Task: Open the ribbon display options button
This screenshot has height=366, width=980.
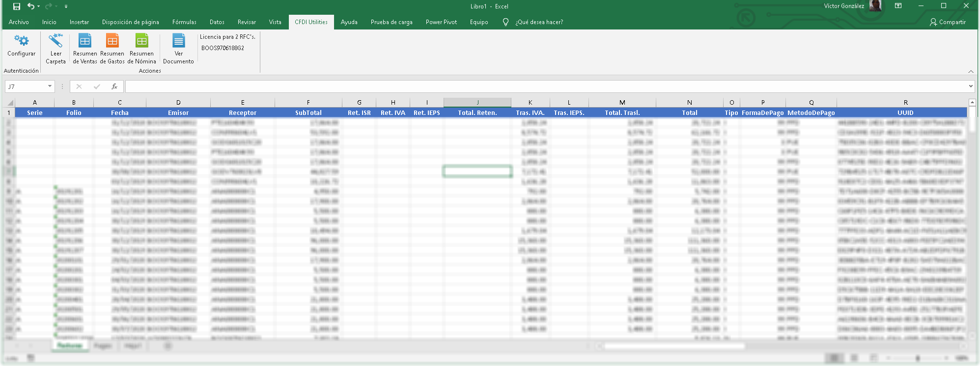Action: (x=898, y=6)
